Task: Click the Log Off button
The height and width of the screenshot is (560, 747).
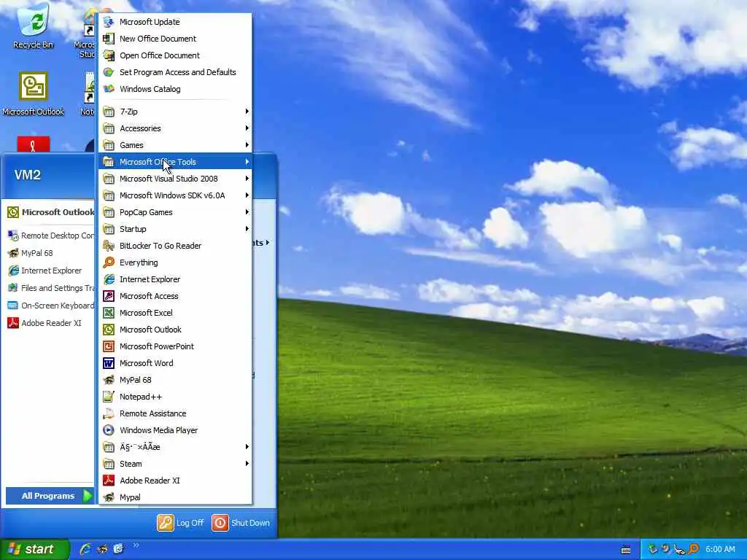Action: coord(181,523)
